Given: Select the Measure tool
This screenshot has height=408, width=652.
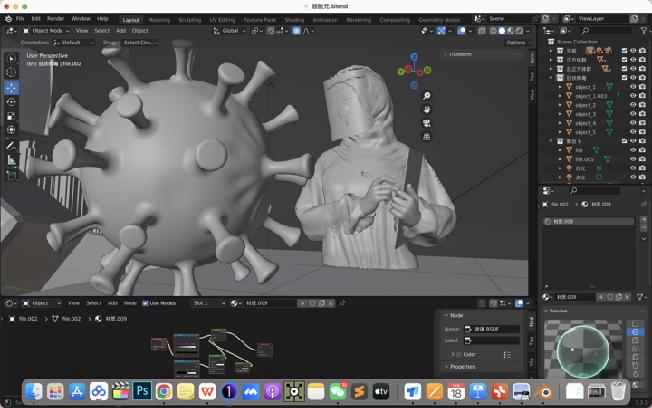Looking at the screenshot, I should pyautogui.click(x=11, y=160).
